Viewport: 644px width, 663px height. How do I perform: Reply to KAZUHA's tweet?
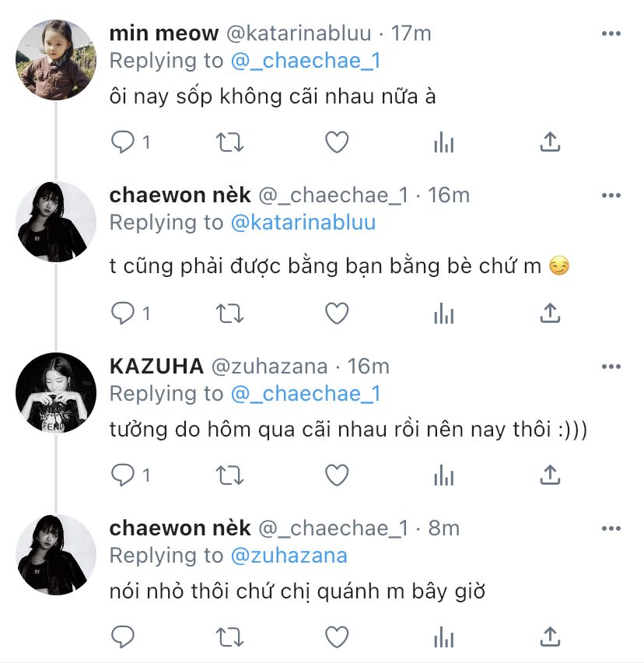coord(122,474)
